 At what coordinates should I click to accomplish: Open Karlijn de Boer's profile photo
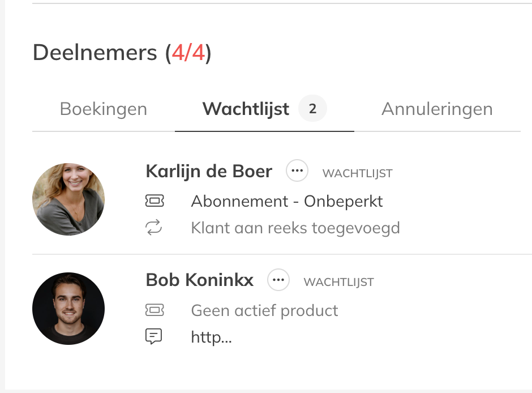[68, 199]
